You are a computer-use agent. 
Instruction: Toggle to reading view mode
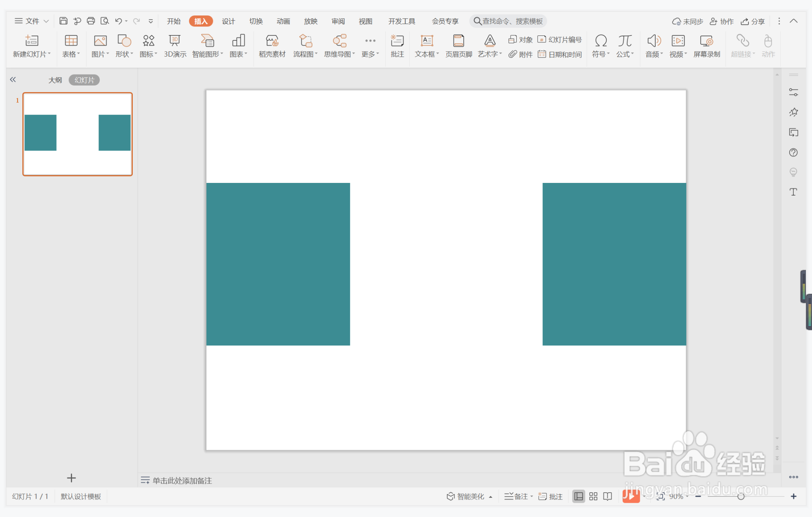tap(608, 496)
